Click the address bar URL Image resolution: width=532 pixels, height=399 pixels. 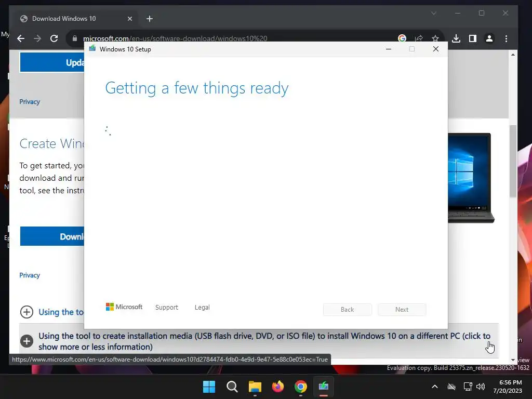pos(175,38)
